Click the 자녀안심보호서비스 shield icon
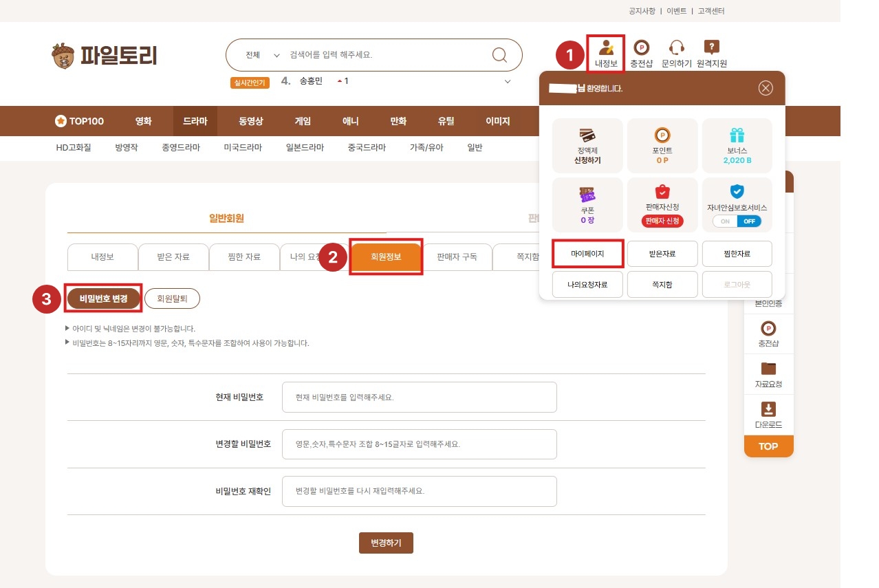 pyautogui.click(x=737, y=192)
